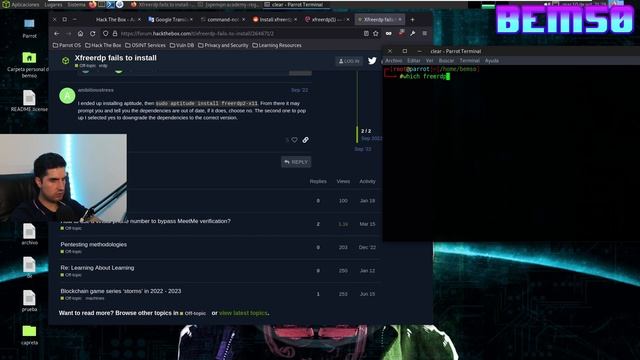
Task: Open Buscar menu in Parrot Terminal
Action: click(x=446, y=60)
